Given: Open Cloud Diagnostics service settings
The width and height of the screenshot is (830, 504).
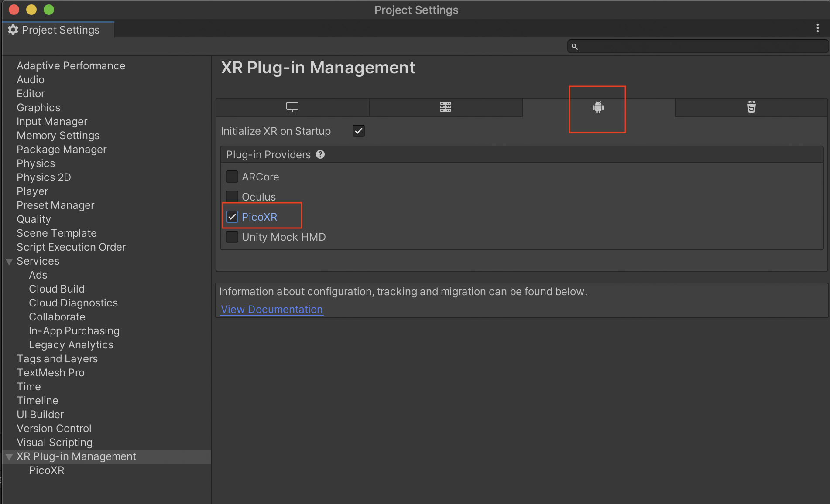Looking at the screenshot, I should tap(73, 303).
